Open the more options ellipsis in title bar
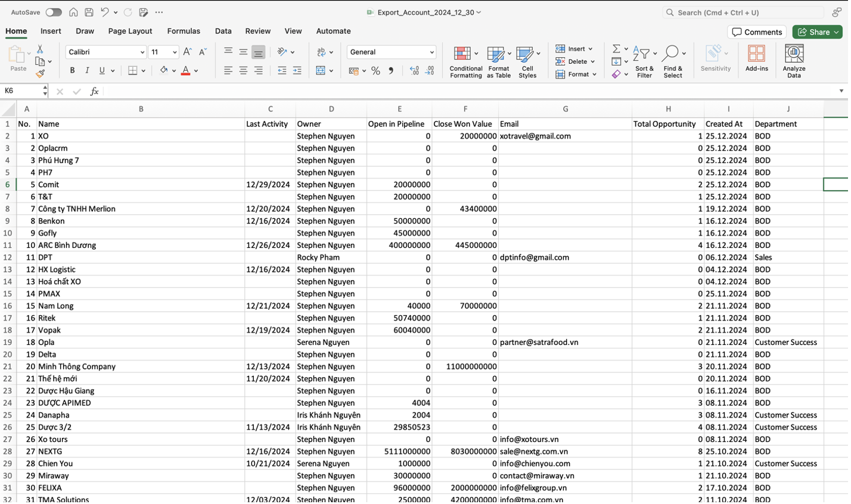 point(159,13)
